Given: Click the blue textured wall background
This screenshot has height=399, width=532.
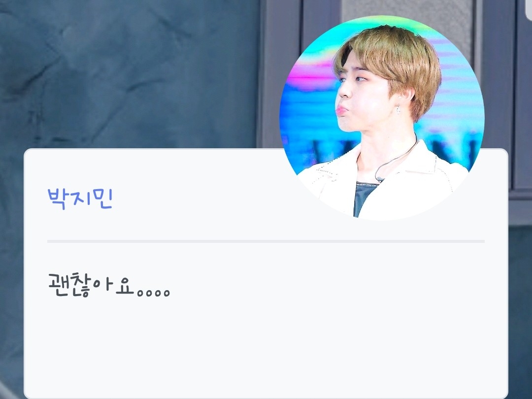Looking at the screenshot, I should tap(129, 75).
